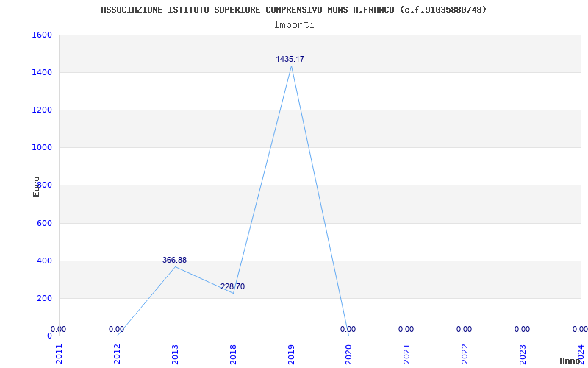Screen dimensions: 588x368
Task: Click the 2018 x-axis year label
Action: pyautogui.click(x=233, y=354)
